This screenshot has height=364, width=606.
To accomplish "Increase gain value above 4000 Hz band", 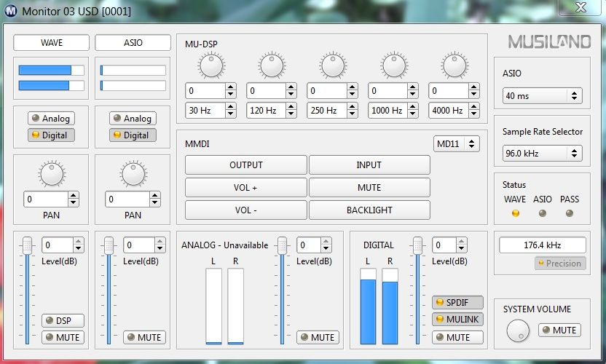I will 474,87.
